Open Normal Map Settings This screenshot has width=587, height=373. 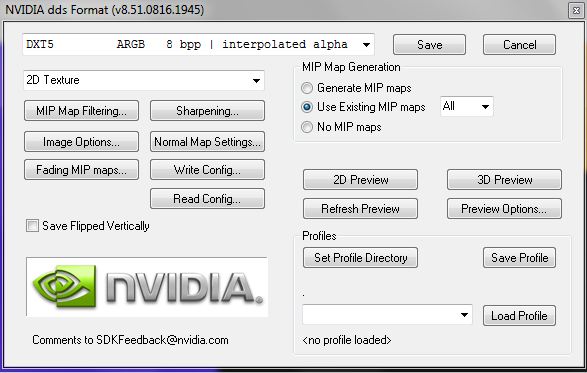[207, 142]
